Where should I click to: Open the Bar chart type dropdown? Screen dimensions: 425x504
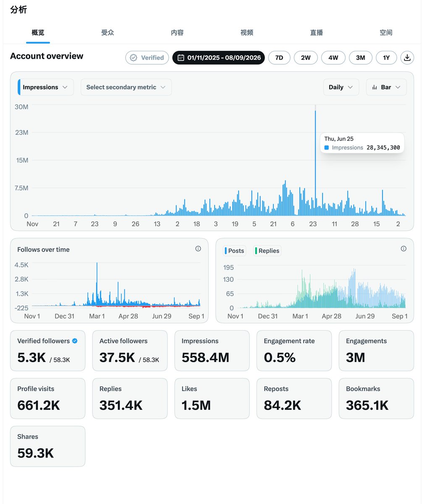pyautogui.click(x=386, y=87)
